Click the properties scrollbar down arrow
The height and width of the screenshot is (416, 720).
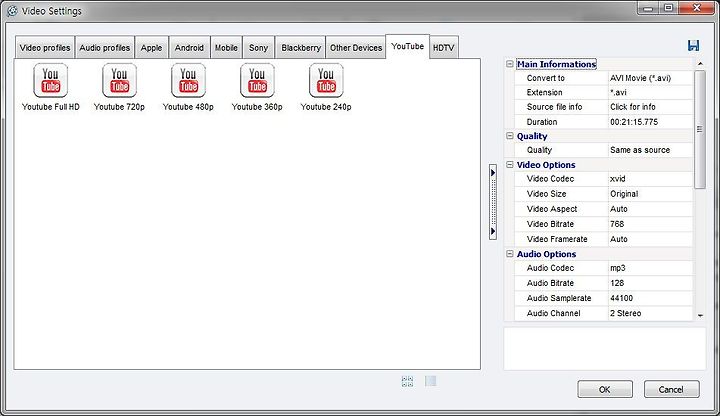pos(700,315)
